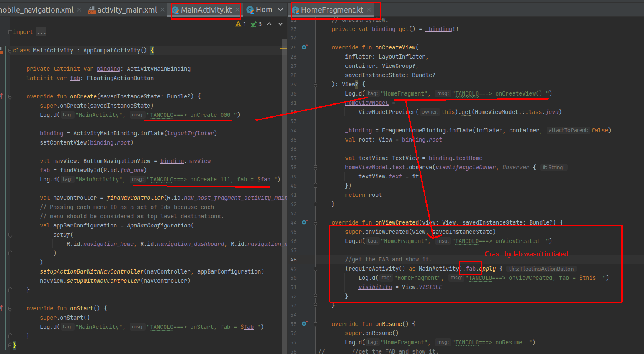Screen dimensions: 644x354
Task: Click the 'attachToParent:' inlay hint
Action: click(568, 130)
